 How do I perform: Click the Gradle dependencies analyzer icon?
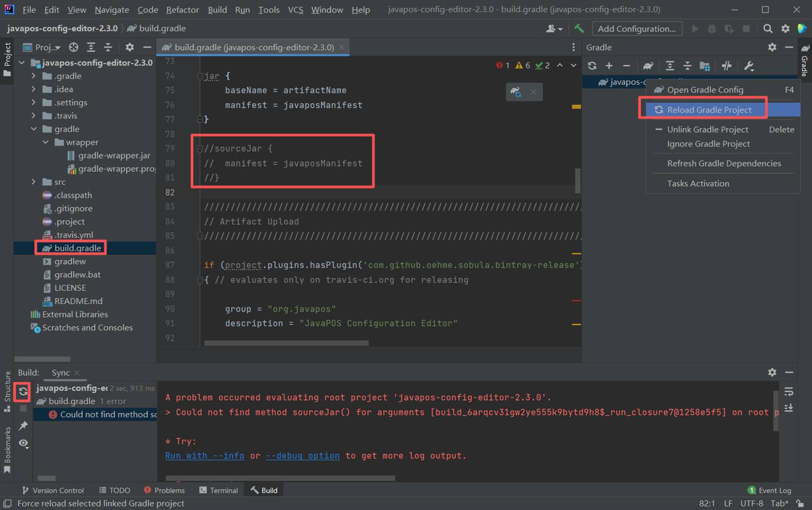(x=705, y=66)
